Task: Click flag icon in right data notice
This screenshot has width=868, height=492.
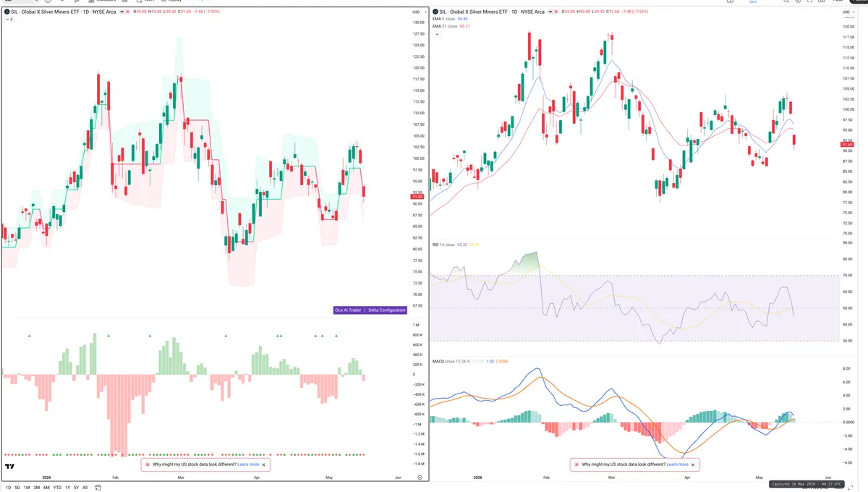Action: click(x=576, y=465)
